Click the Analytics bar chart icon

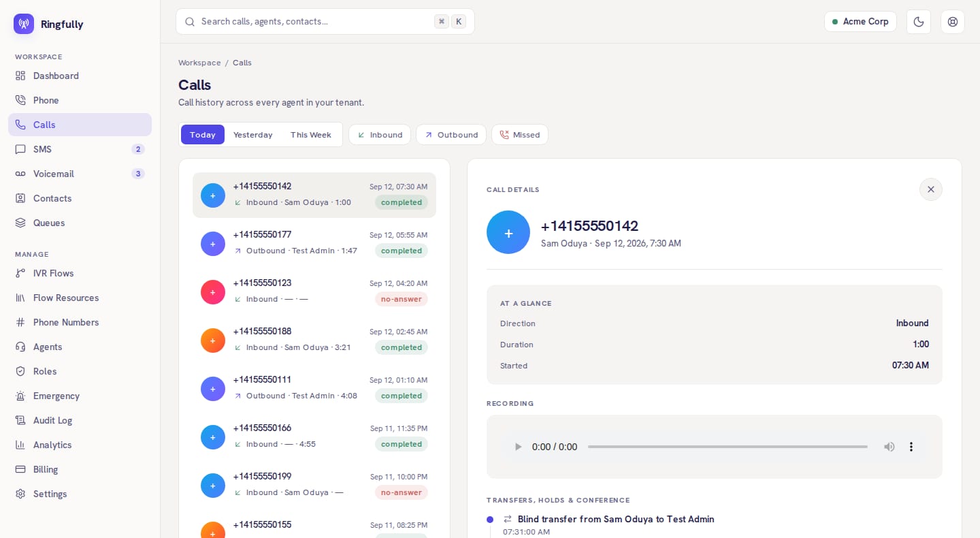(20, 445)
